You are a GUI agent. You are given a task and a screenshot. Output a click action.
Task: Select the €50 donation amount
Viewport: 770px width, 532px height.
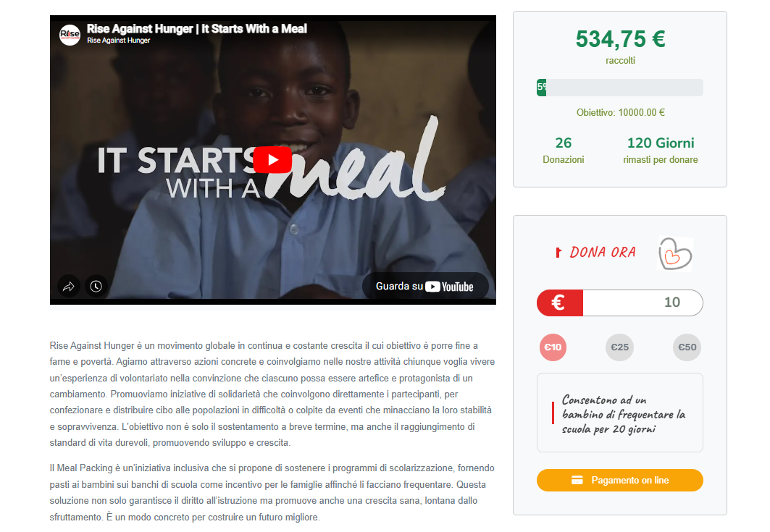[x=687, y=347]
